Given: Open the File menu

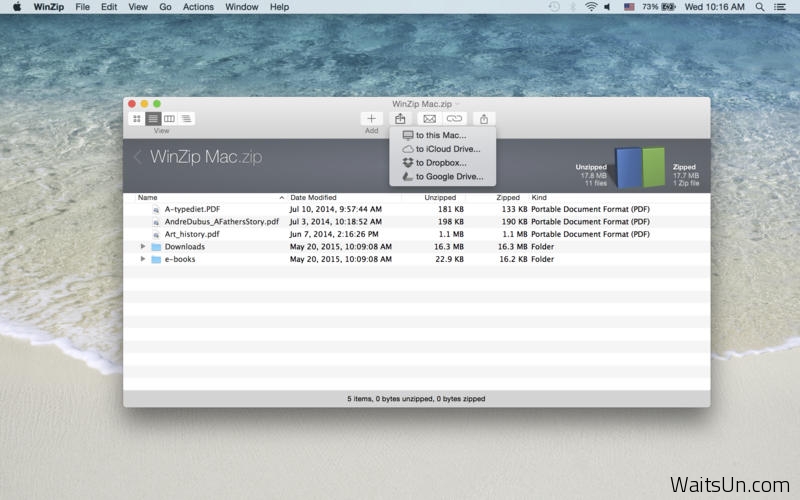Looking at the screenshot, I should 82,7.
